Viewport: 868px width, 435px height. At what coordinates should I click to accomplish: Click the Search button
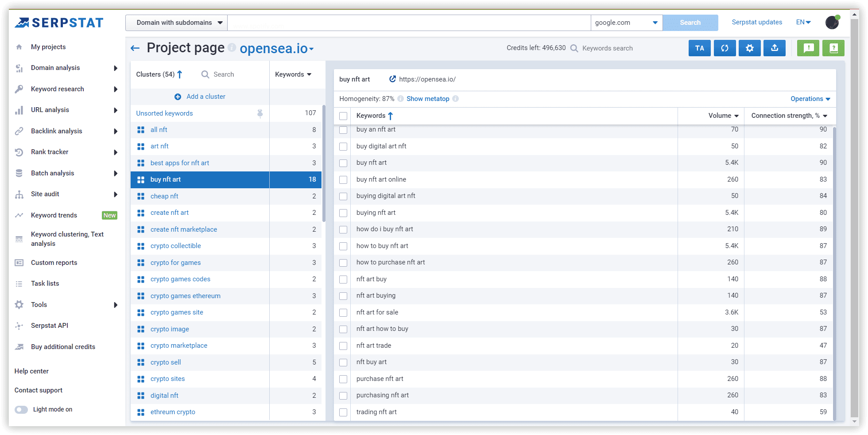point(690,23)
